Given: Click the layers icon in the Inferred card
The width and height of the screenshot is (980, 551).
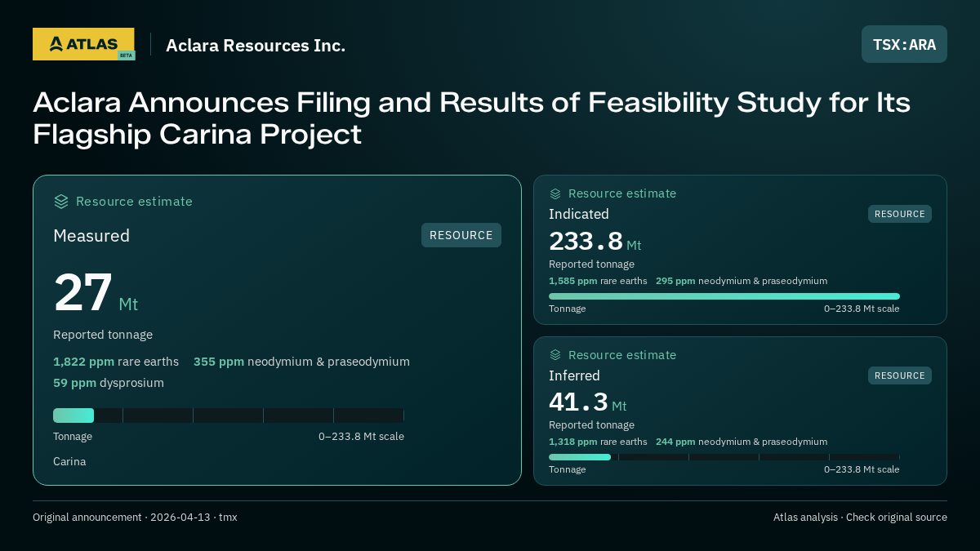Looking at the screenshot, I should point(555,355).
